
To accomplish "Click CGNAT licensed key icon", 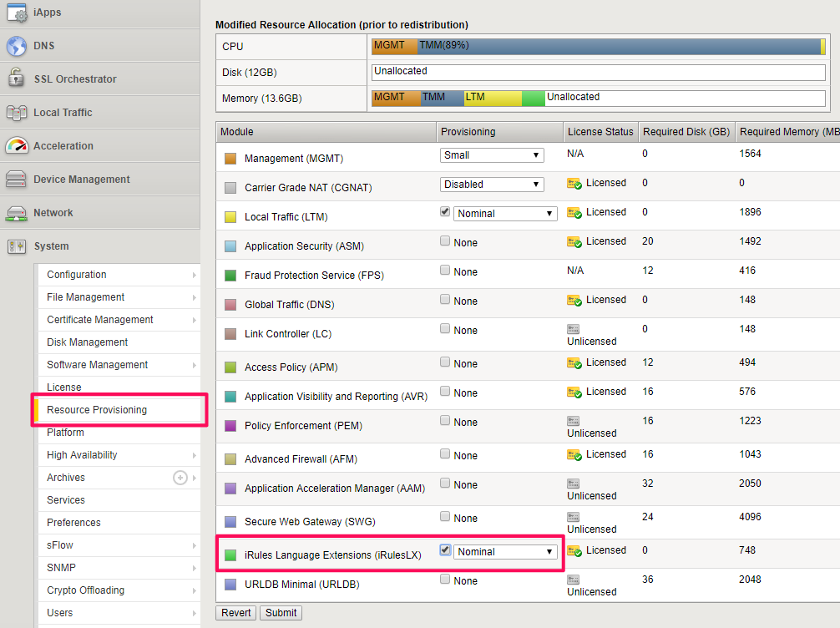I will (x=574, y=184).
